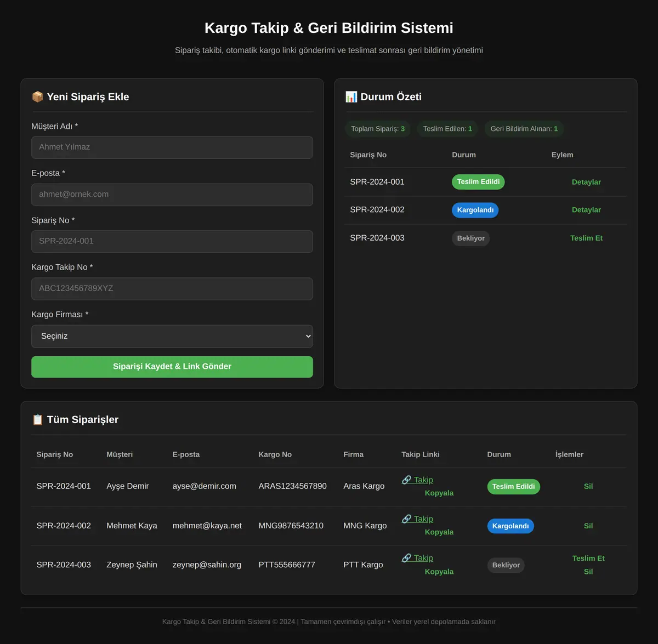Image resolution: width=658 pixels, height=644 pixels.
Task: Click Teslim Et for SPR-2024-003 in summary
Action: [586, 238]
